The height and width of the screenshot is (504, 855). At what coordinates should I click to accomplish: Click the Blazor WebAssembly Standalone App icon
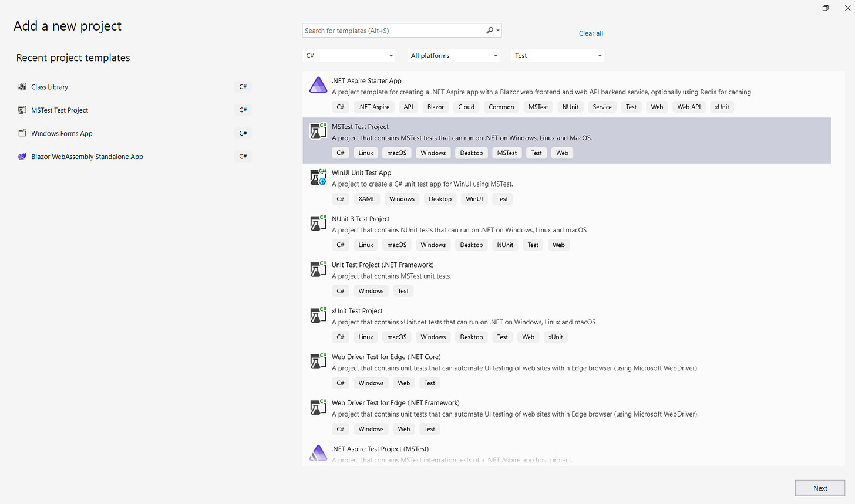click(x=22, y=157)
